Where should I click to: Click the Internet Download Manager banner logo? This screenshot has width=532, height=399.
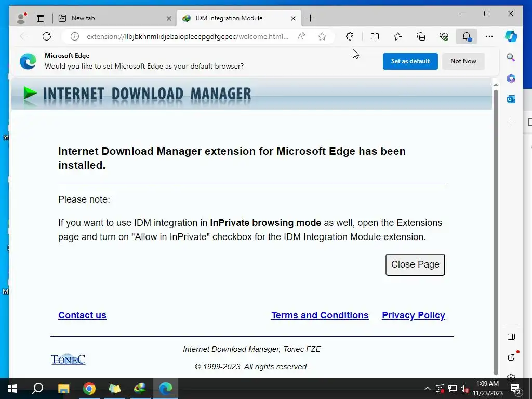click(x=137, y=94)
